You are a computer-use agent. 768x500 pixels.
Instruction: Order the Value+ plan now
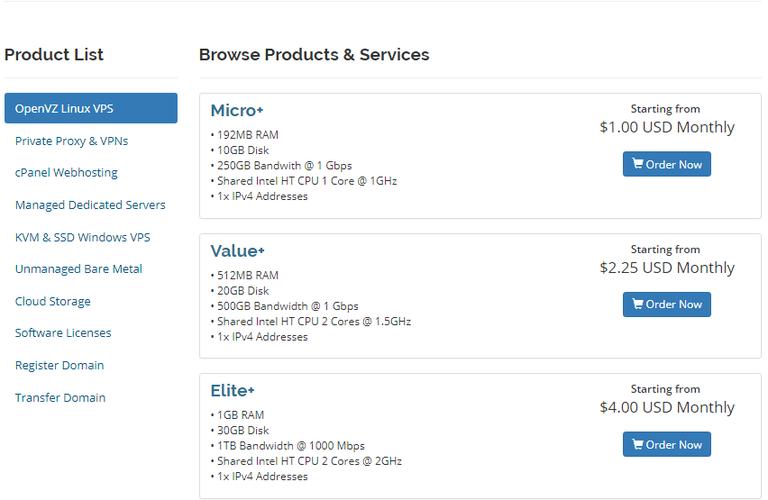[x=667, y=304]
